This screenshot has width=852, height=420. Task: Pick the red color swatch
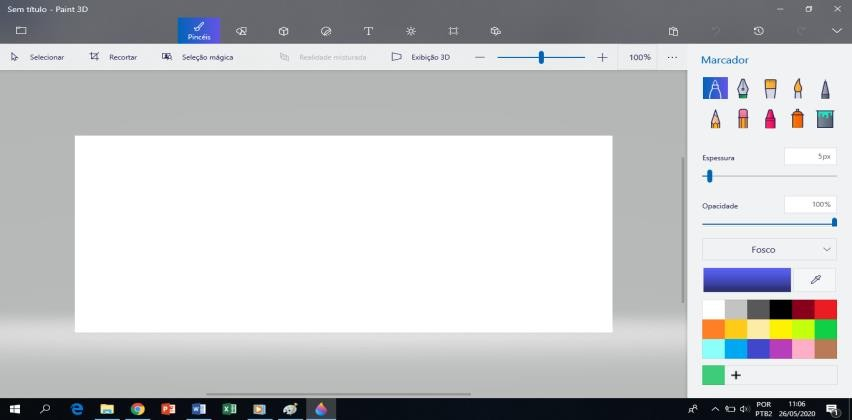825,309
